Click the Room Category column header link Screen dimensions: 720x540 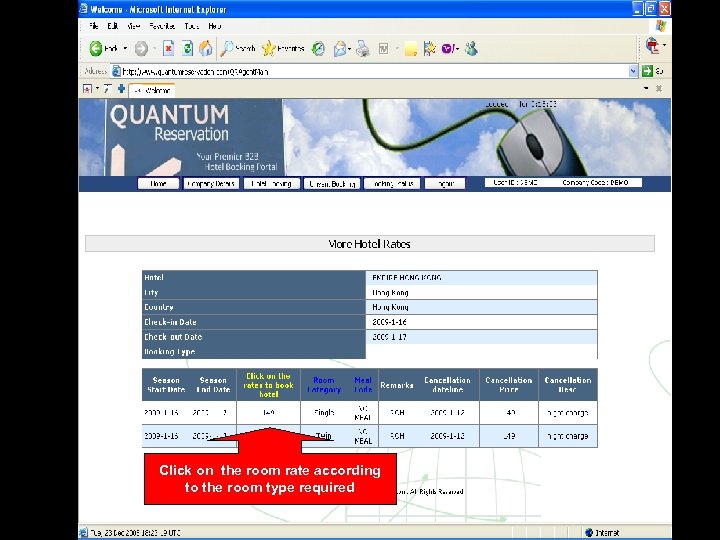(324, 385)
